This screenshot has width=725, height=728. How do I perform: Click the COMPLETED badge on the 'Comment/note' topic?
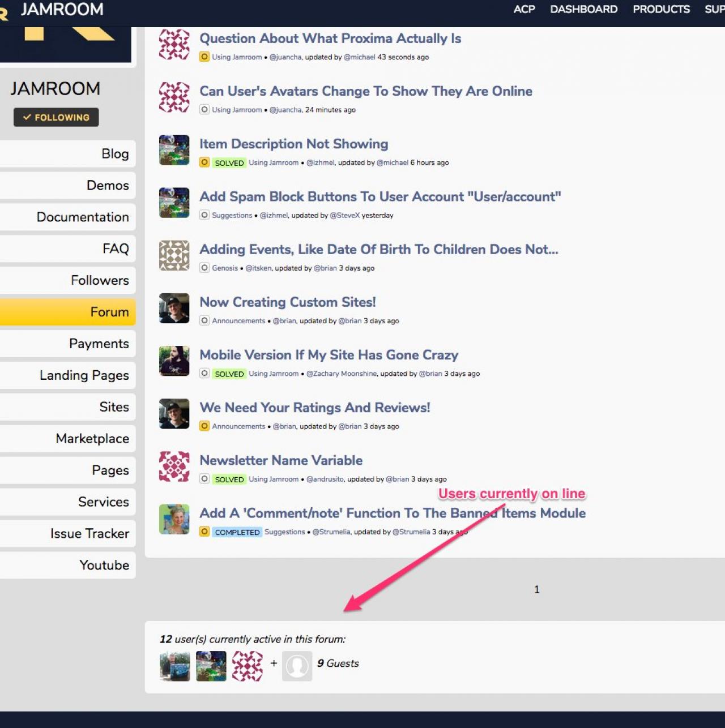[x=237, y=532]
